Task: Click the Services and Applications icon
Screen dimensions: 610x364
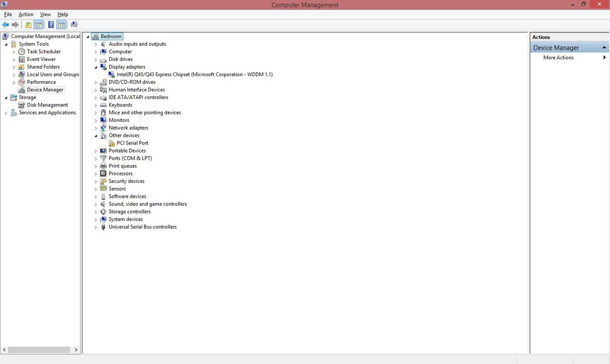Action: click(x=13, y=112)
